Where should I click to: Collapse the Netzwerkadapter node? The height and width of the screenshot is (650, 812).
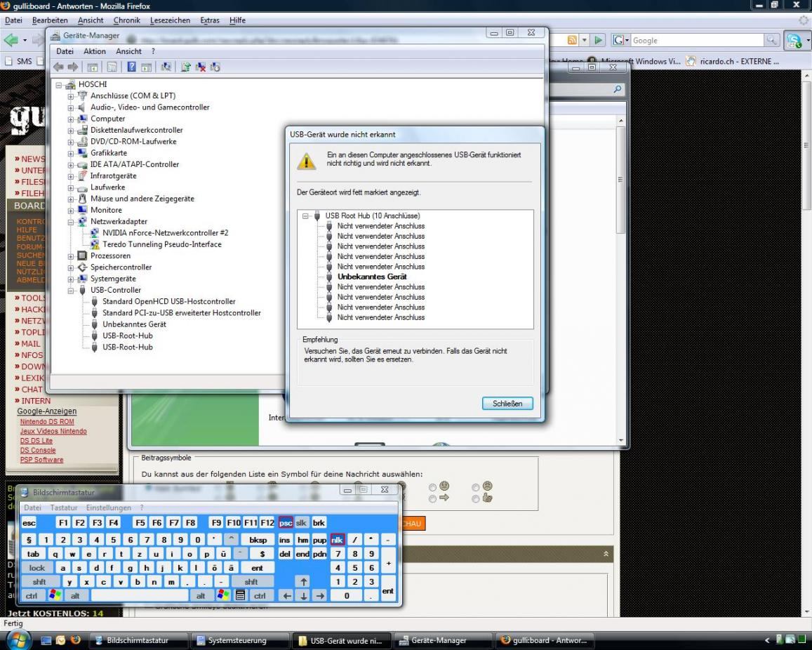click(71, 222)
